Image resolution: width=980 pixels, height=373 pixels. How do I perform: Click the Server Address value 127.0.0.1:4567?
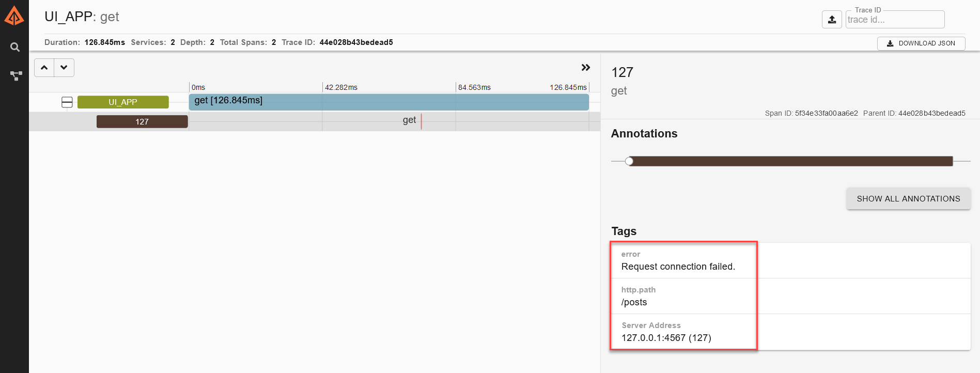666,338
